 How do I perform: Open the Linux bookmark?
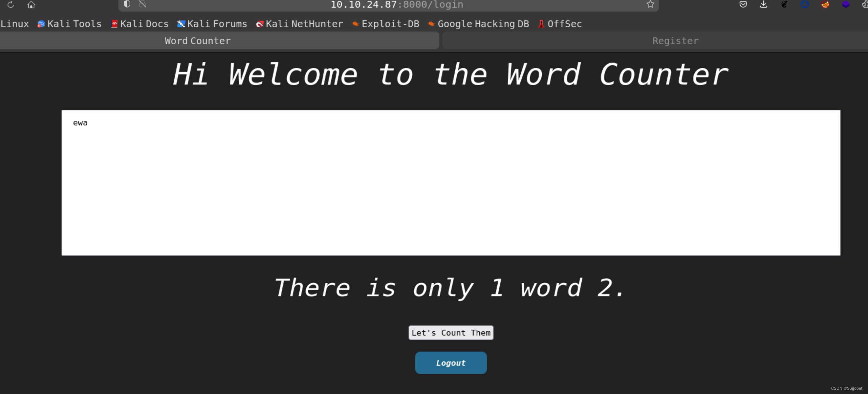14,24
